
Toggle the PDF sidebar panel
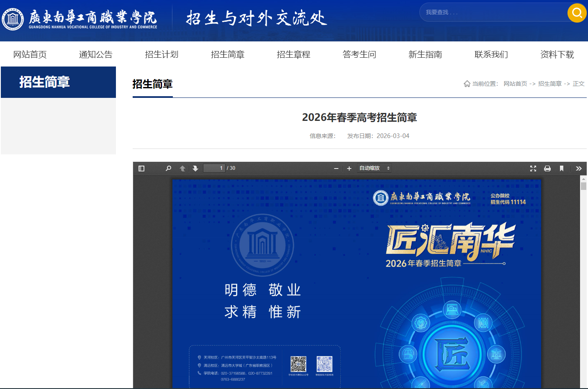point(141,168)
